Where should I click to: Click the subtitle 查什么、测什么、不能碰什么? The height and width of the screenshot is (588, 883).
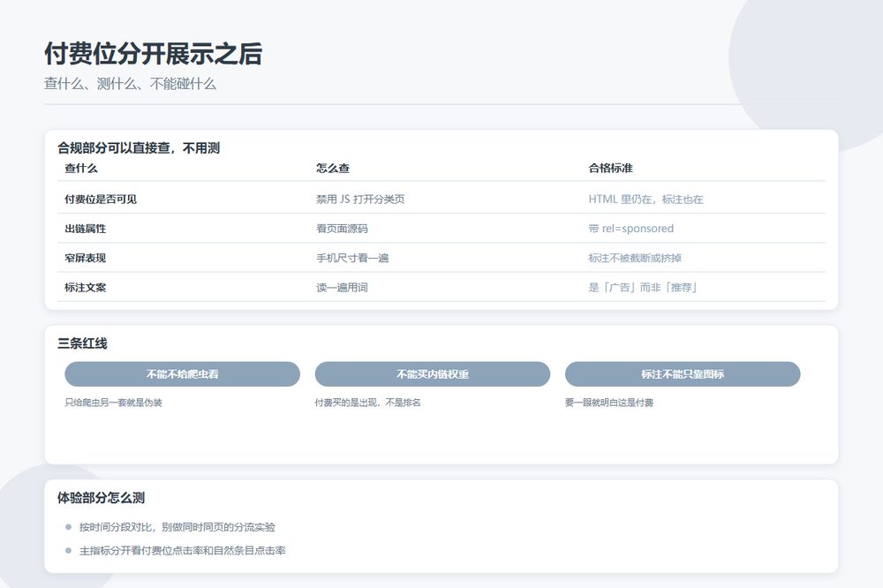point(130,84)
